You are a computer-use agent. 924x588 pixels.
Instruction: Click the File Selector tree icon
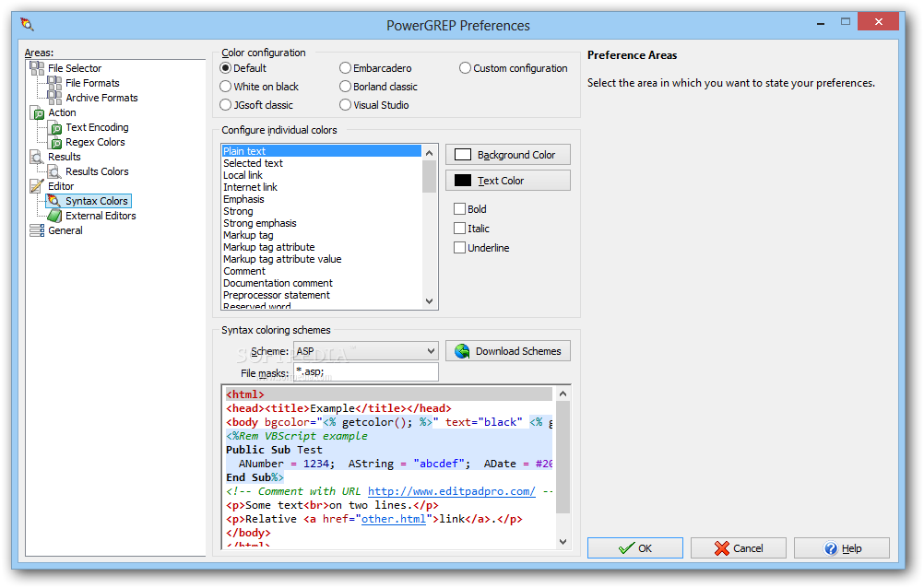tap(37, 68)
